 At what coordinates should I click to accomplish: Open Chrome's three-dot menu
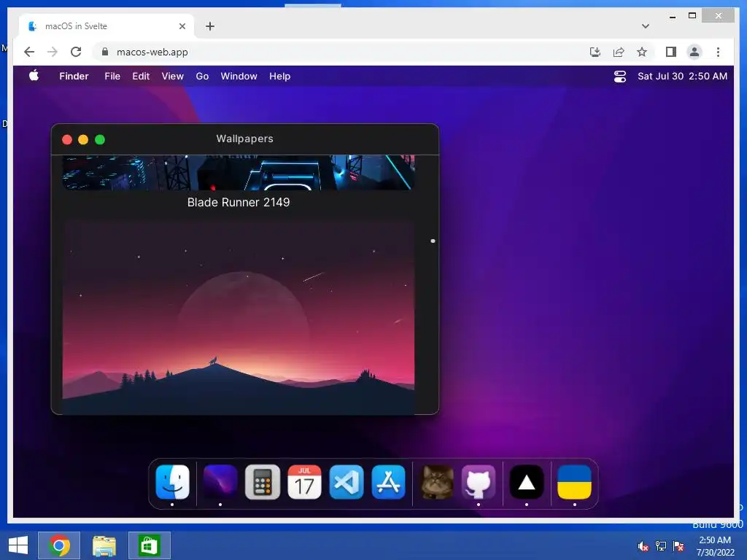tap(718, 52)
